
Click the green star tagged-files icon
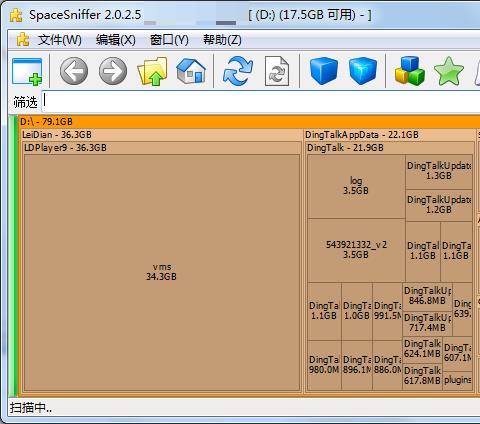(x=449, y=71)
